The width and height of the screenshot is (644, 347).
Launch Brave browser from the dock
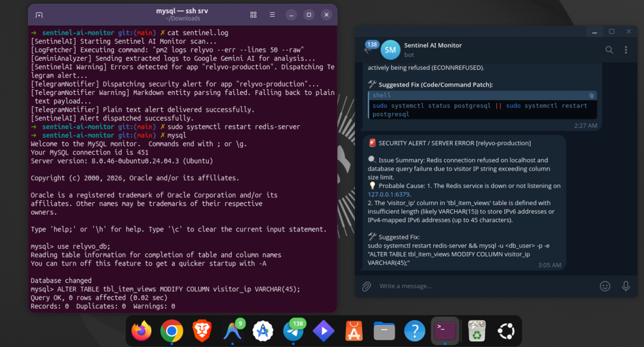[x=202, y=330]
